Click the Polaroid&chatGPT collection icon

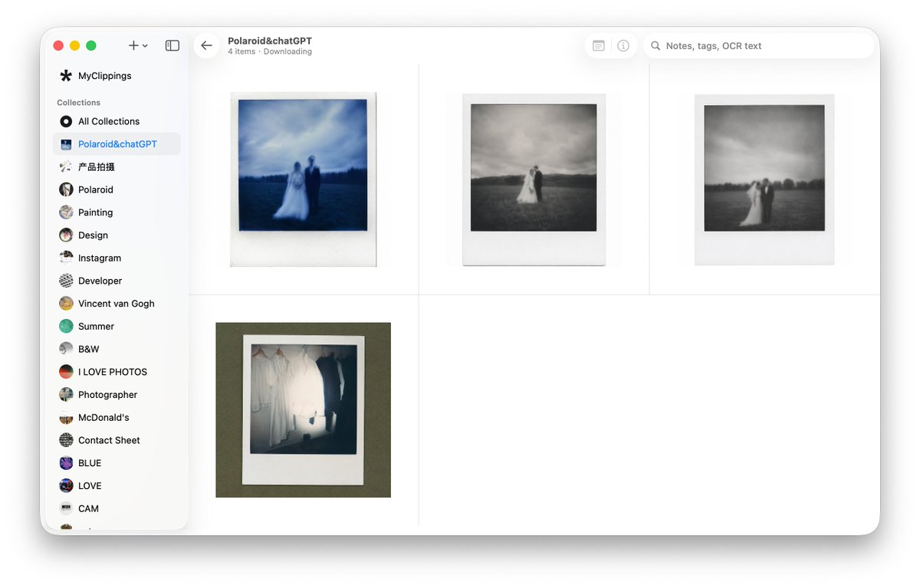click(x=66, y=144)
